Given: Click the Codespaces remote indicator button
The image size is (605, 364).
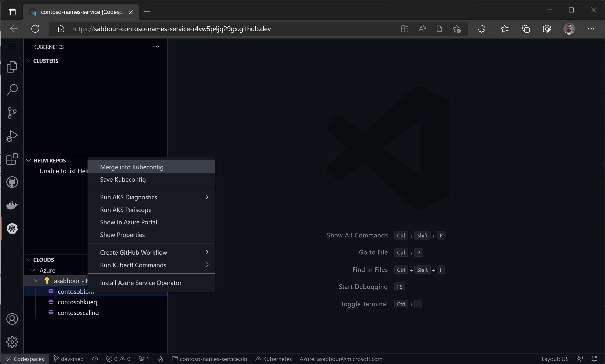Looking at the screenshot, I should coord(25,359).
